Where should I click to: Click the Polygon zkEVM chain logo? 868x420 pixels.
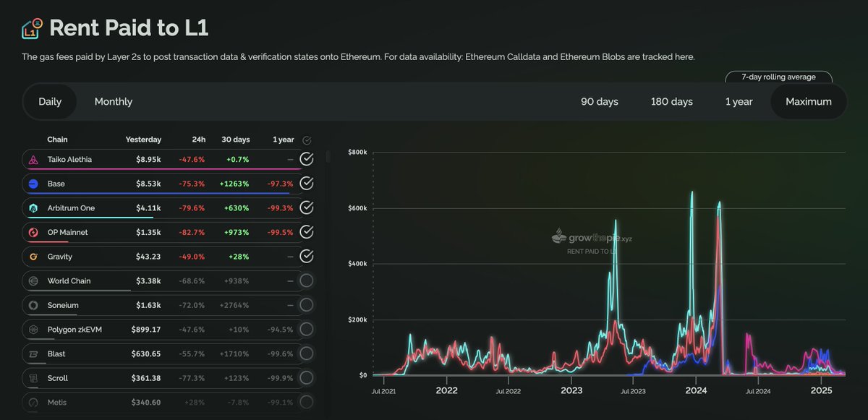tap(33, 330)
